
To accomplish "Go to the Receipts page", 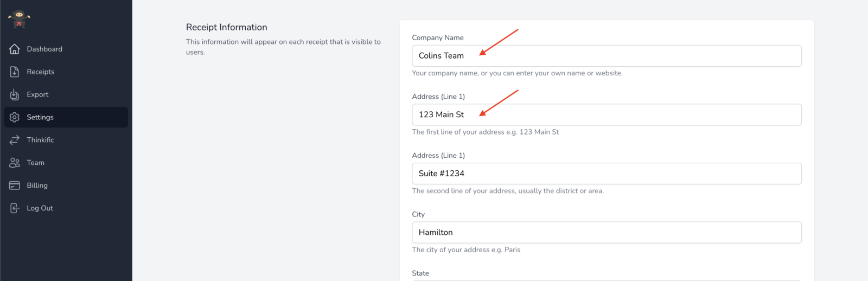I will (41, 72).
